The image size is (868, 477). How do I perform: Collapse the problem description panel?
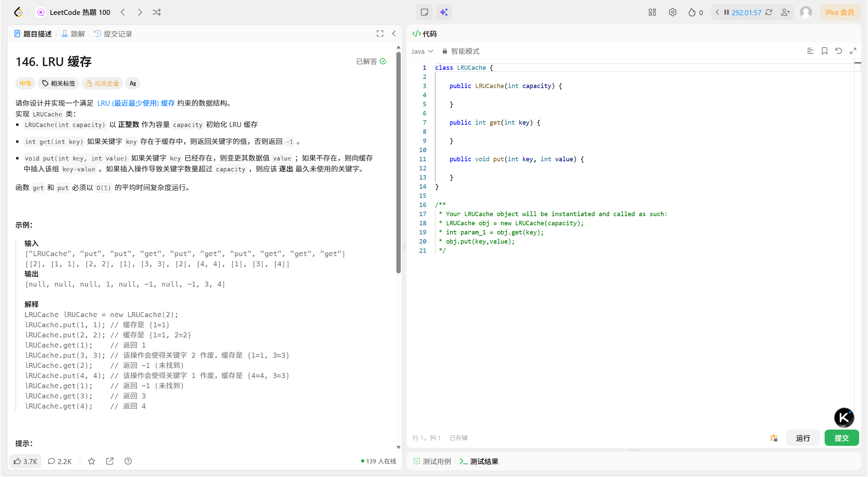394,34
